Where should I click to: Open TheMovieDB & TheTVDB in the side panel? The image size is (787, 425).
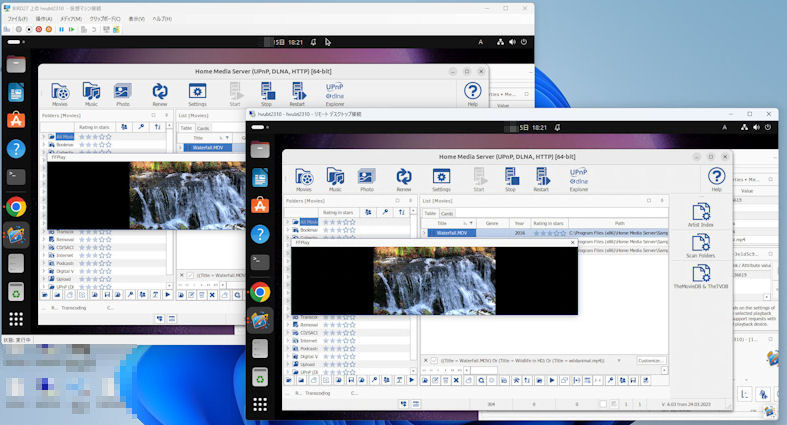pyautogui.click(x=701, y=277)
